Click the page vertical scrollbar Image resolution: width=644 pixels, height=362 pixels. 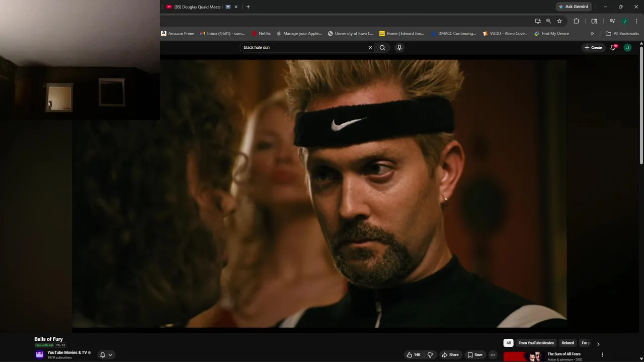pyautogui.click(x=641, y=105)
